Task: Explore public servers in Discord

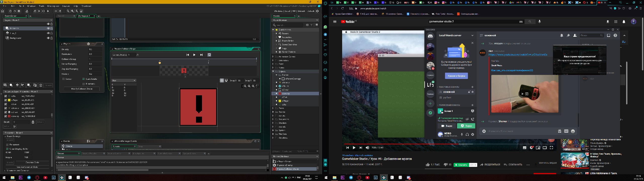Action: (430, 113)
